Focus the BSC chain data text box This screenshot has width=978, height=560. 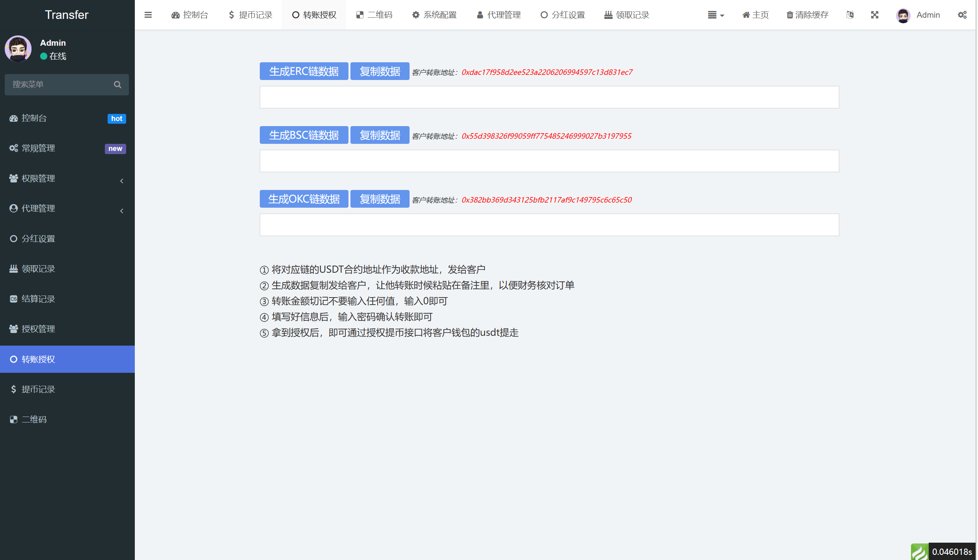(549, 161)
